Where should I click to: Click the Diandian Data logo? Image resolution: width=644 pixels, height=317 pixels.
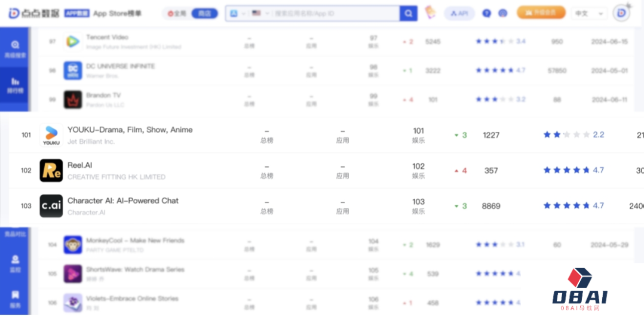coord(34,13)
